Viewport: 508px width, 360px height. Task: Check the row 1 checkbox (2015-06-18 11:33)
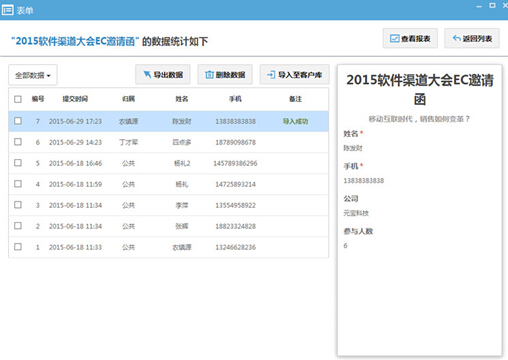[x=18, y=247]
